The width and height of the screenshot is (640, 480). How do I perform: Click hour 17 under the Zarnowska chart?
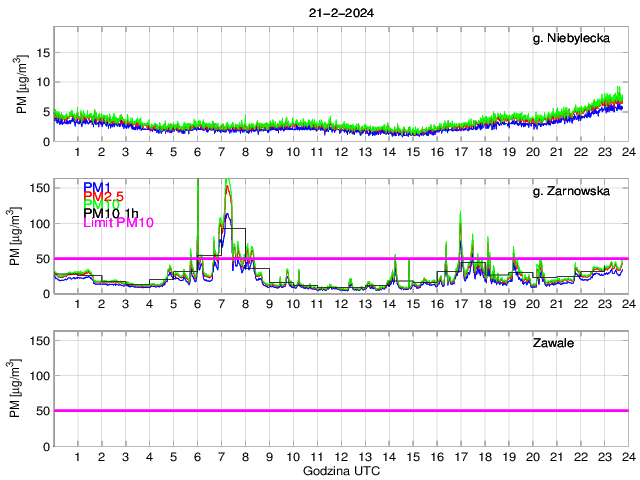click(x=461, y=304)
